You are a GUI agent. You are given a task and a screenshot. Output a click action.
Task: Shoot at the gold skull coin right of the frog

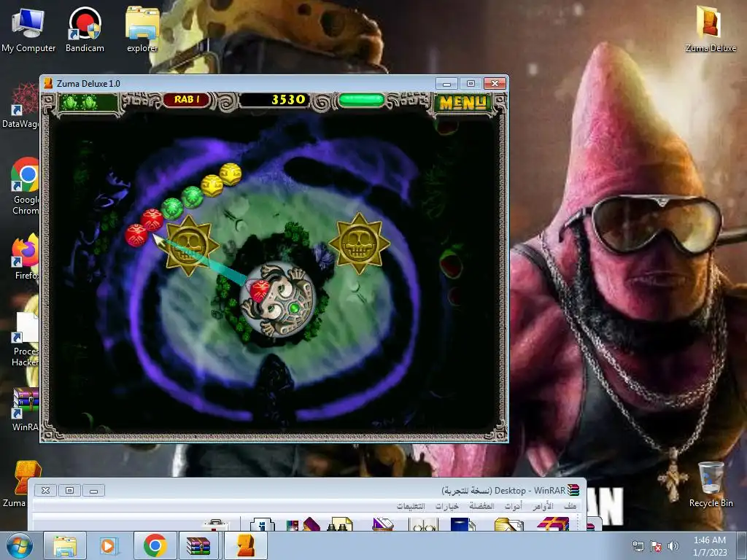tap(360, 244)
